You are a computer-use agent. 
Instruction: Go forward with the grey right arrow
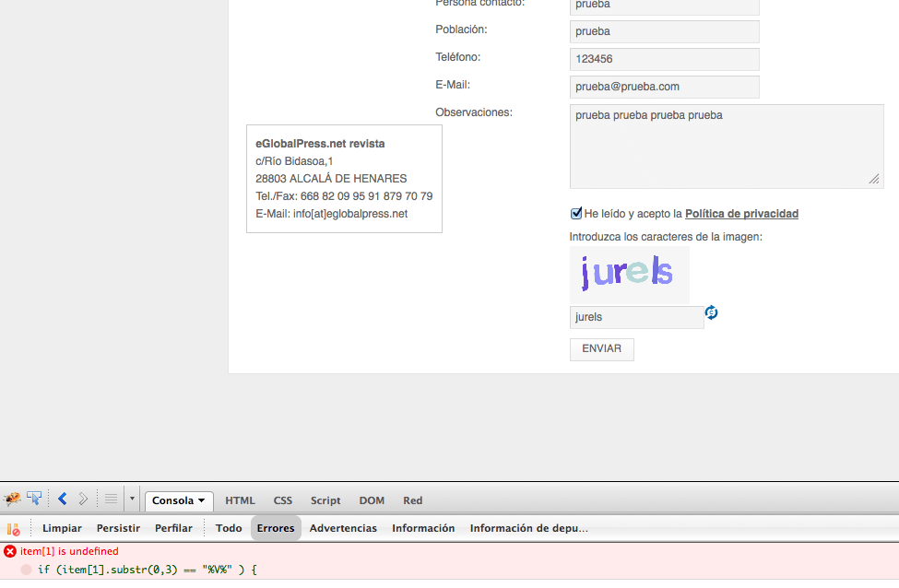[83, 500]
